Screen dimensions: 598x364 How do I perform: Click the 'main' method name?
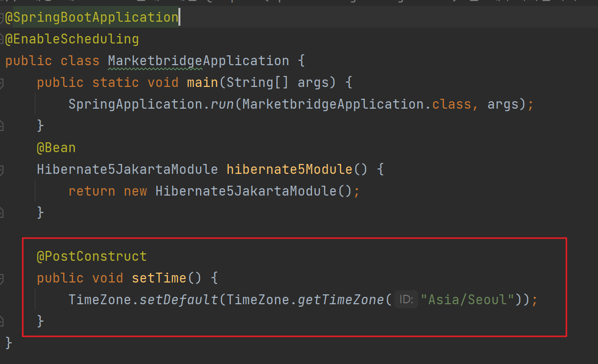pos(202,82)
